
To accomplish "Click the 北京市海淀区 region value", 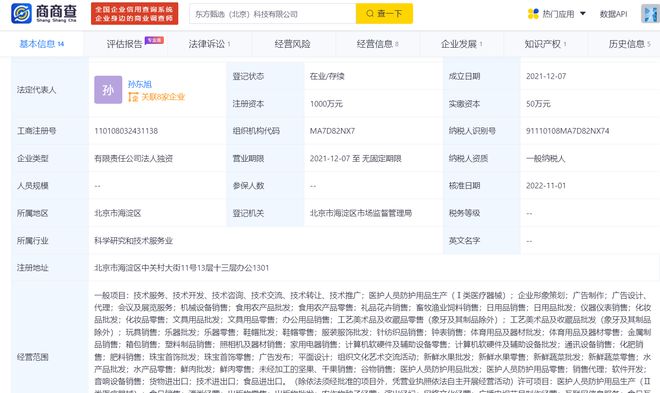I will [118, 213].
